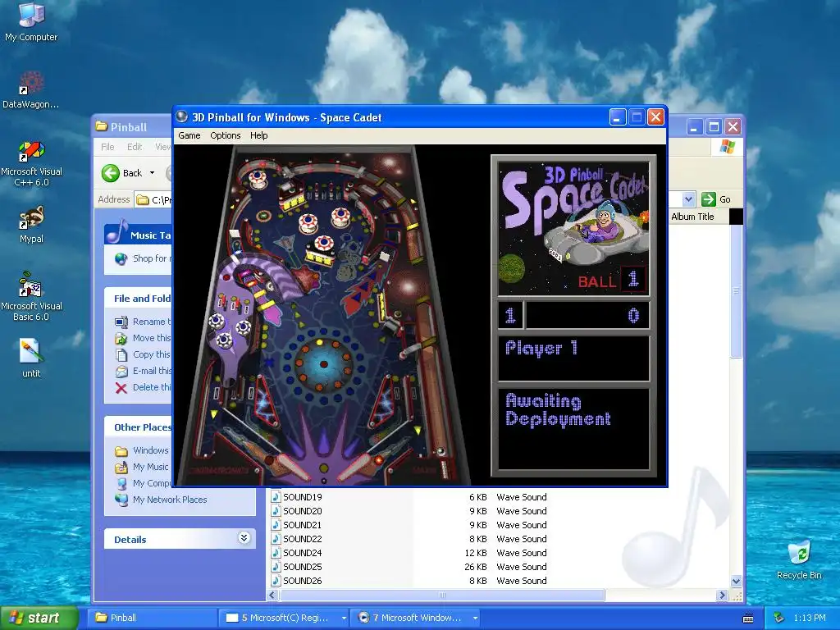
Task: Click the address bar path field
Action: pyautogui.click(x=153, y=200)
